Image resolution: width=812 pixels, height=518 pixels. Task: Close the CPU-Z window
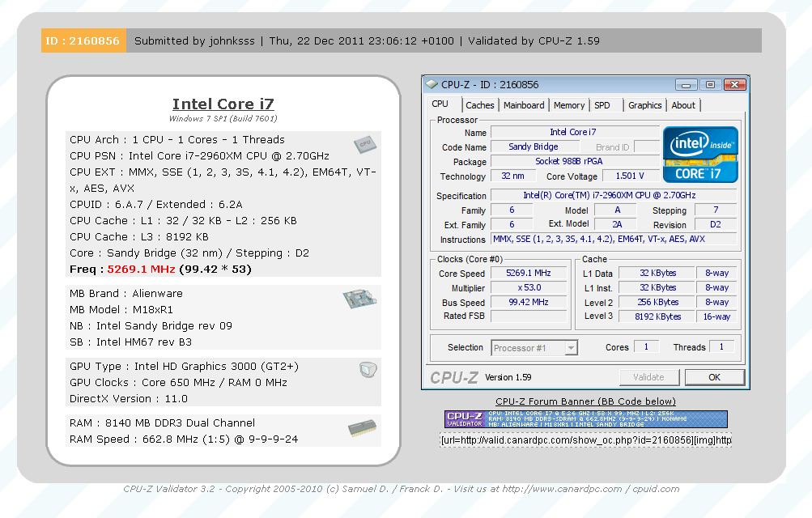(x=734, y=85)
